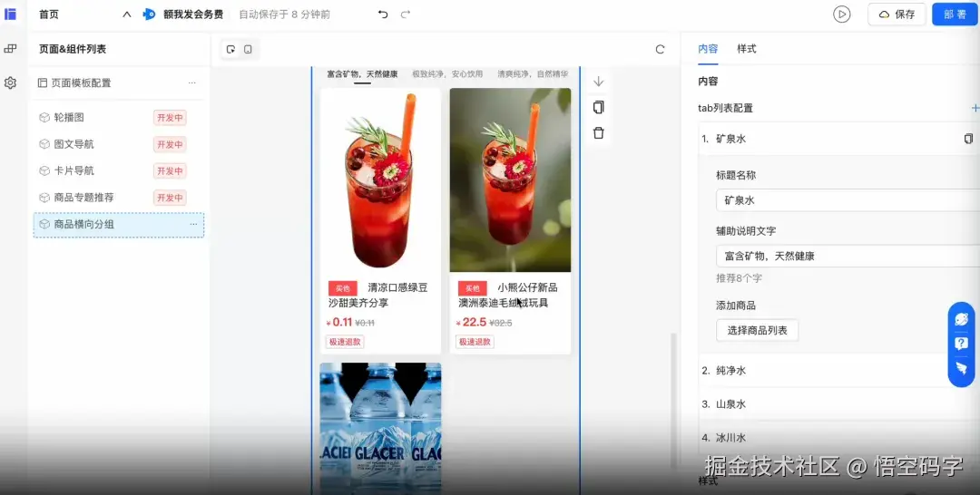Open more options for 商品横向分组
980x495 pixels.
[x=193, y=224]
